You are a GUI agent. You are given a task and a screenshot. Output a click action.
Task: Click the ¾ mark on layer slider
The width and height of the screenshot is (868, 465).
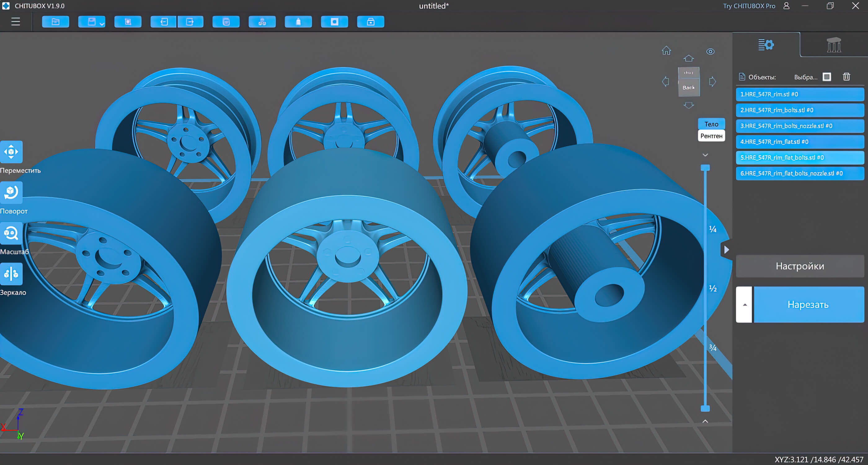tap(713, 348)
